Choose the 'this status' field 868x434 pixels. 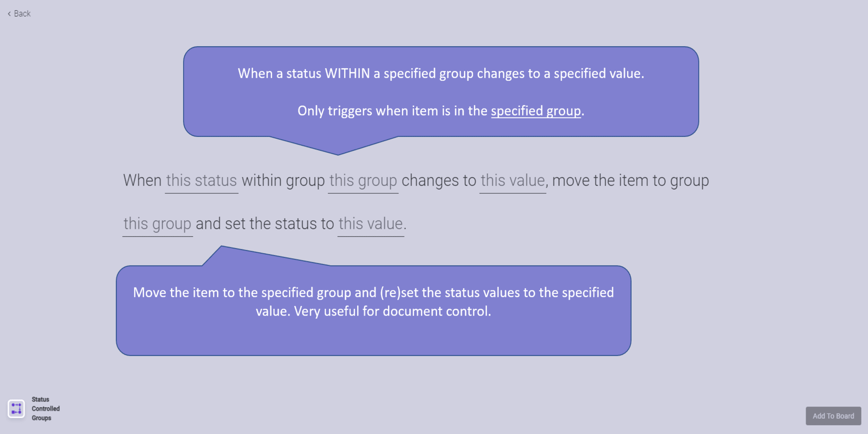click(202, 181)
